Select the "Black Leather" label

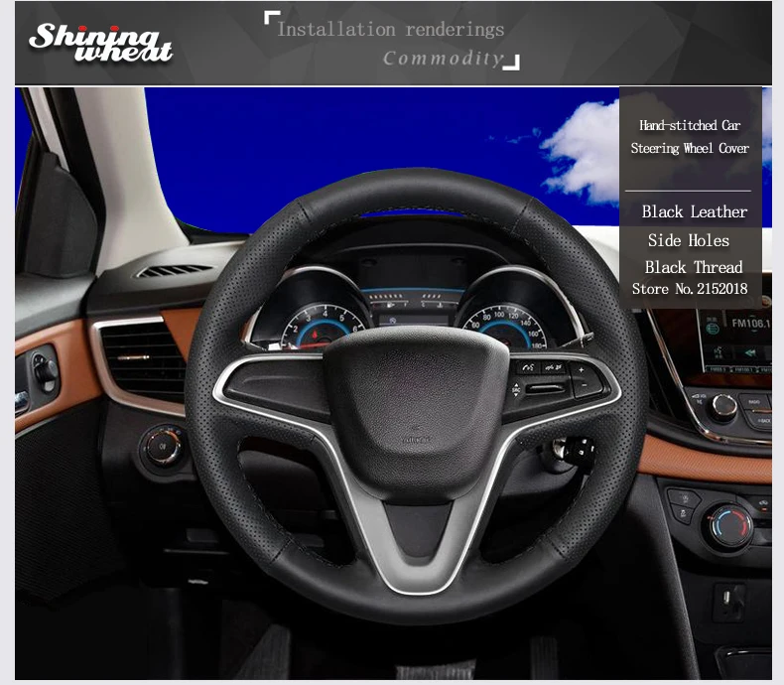click(694, 212)
